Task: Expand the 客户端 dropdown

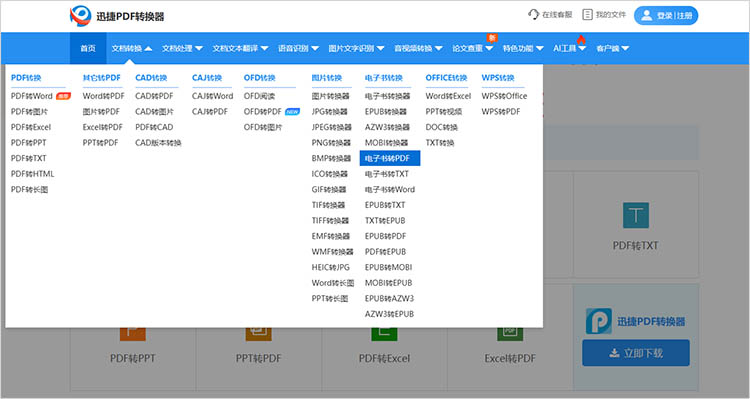Action: point(612,48)
